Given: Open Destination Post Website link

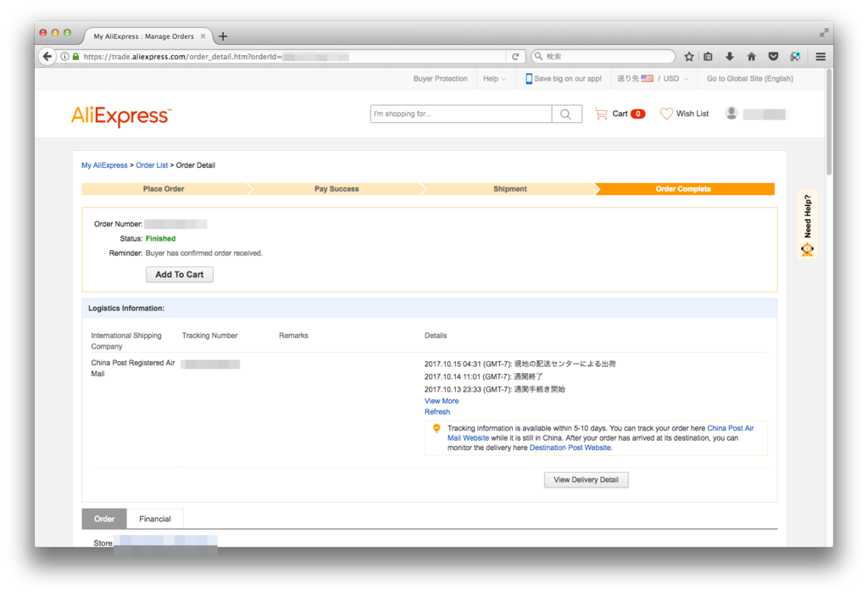Looking at the screenshot, I should pos(570,448).
